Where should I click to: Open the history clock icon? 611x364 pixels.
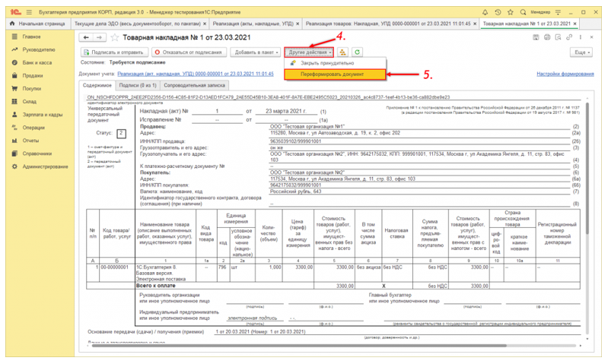tap(498, 12)
